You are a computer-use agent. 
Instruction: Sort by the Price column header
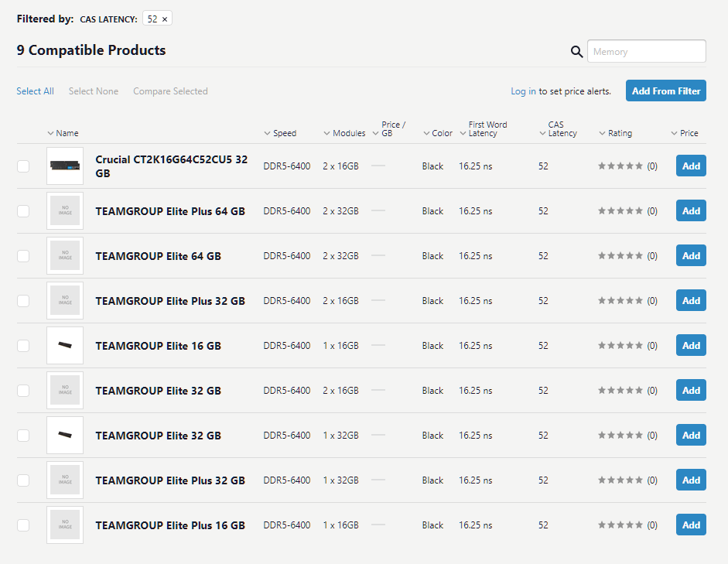pos(685,133)
